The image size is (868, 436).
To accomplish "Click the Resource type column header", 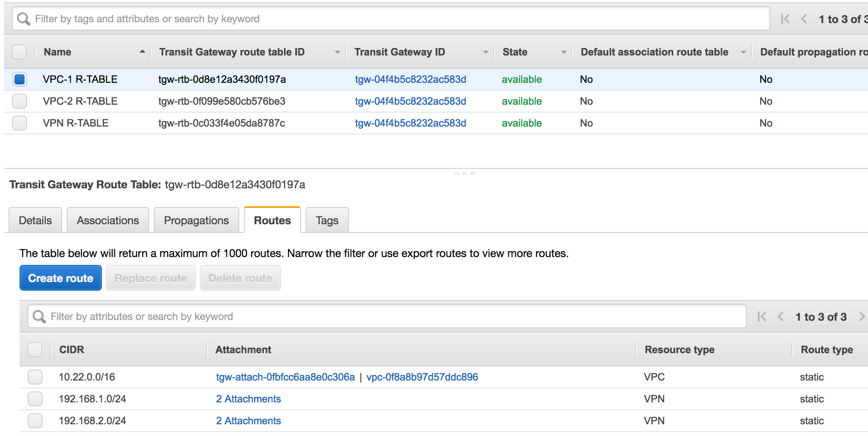I will pyautogui.click(x=679, y=350).
